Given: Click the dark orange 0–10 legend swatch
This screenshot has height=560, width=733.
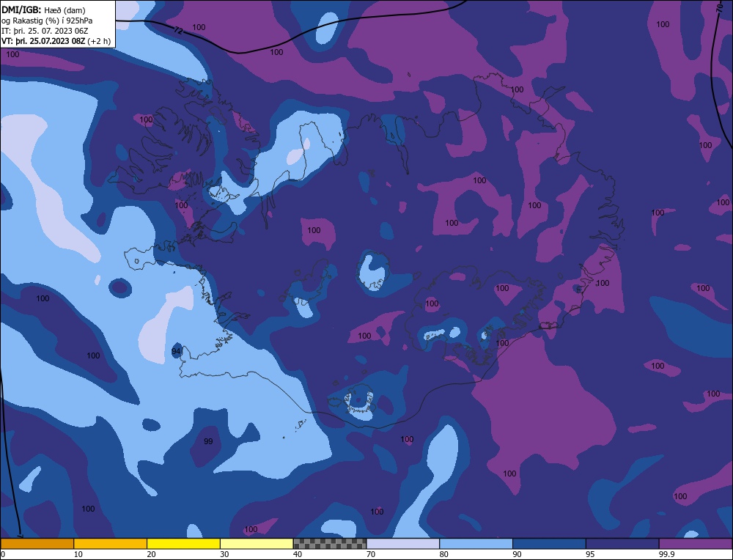Looking at the screenshot, I should (x=37, y=543).
